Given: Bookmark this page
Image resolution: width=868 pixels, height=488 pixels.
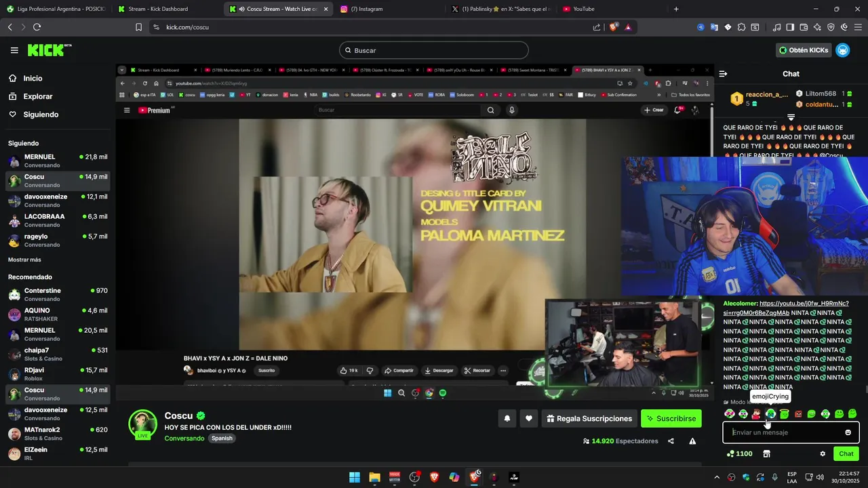Looking at the screenshot, I should coord(138,27).
